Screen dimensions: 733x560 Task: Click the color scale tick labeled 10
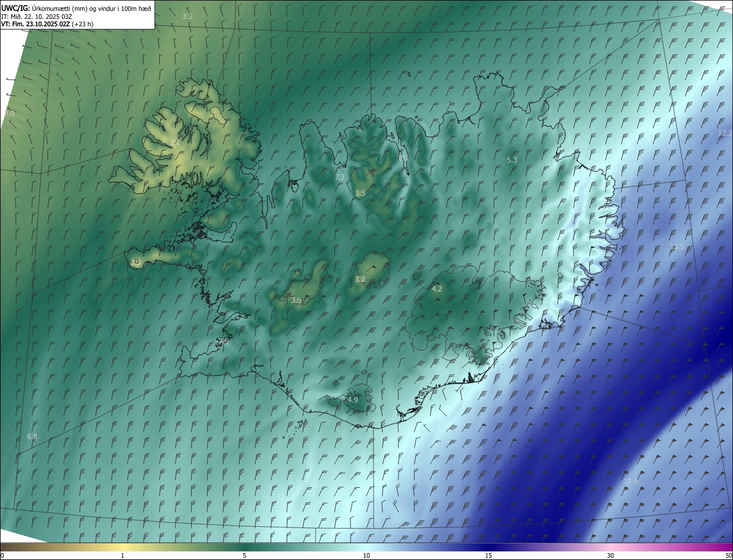[x=366, y=555]
